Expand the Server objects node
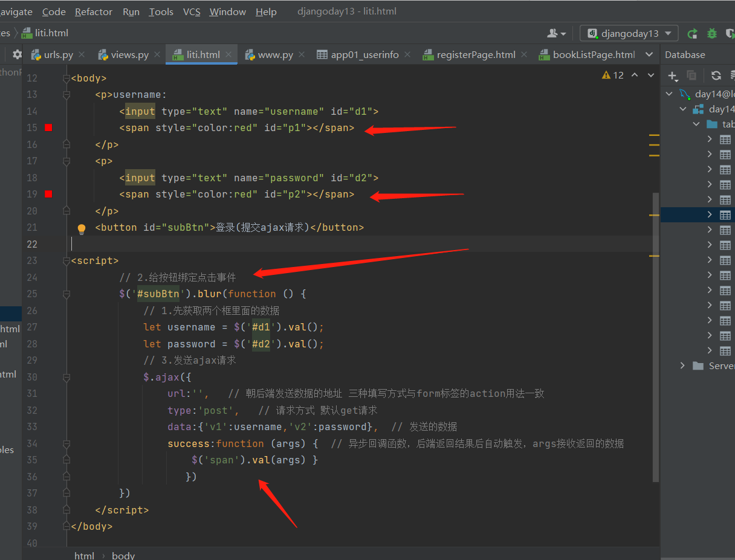Image resolution: width=735 pixels, height=560 pixels. [x=683, y=365]
